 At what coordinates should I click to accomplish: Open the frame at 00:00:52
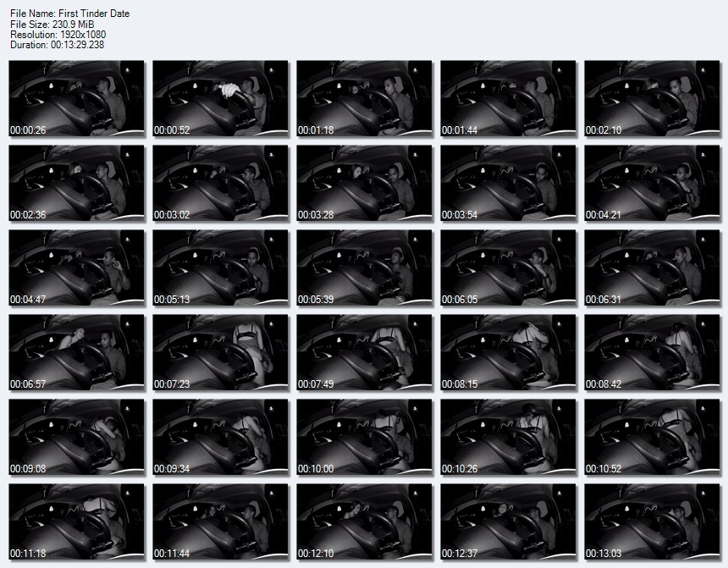[221, 98]
